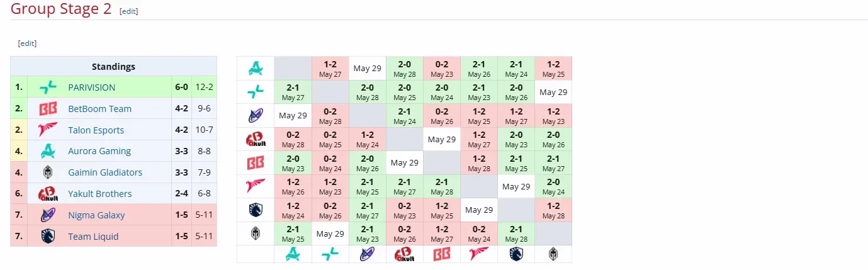Screen dimensions: 868x270
Task: Click BetBoom logo in crosstable's left column
Action: click(256, 163)
